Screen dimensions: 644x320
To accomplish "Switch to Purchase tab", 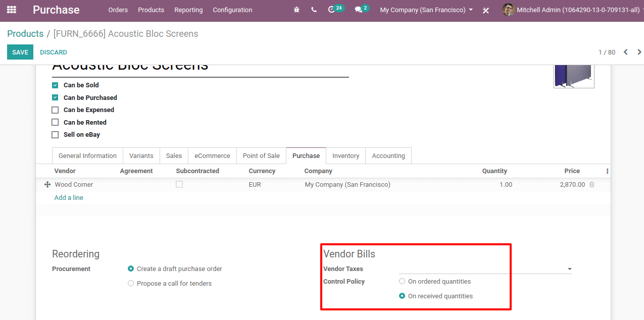I will point(306,156).
